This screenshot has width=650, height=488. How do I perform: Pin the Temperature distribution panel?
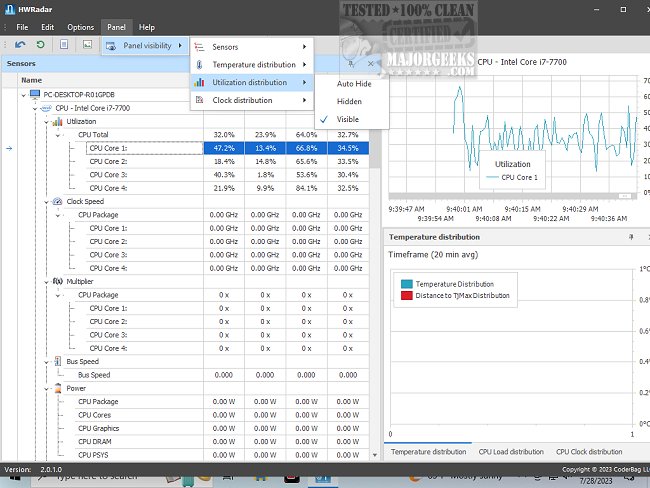coord(631,237)
